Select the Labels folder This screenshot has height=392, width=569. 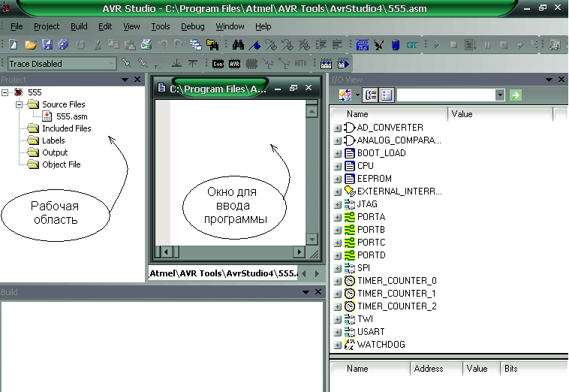point(53,140)
